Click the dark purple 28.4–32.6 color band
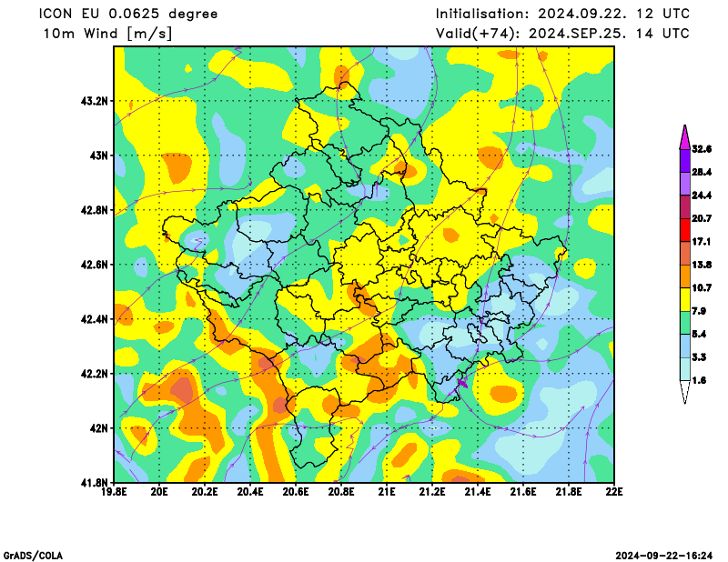 [x=685, y=161]
